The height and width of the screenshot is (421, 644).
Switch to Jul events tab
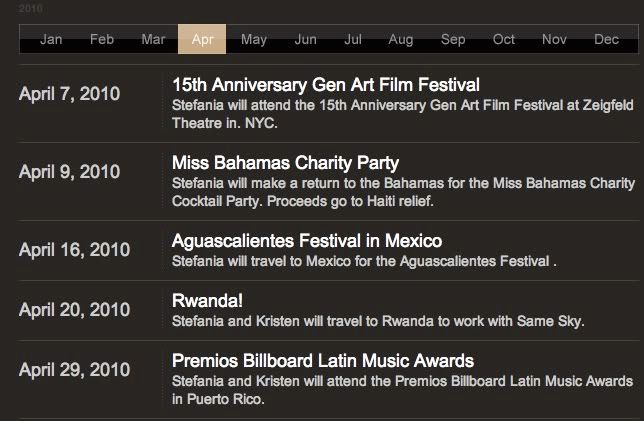(x=353, y=39)
